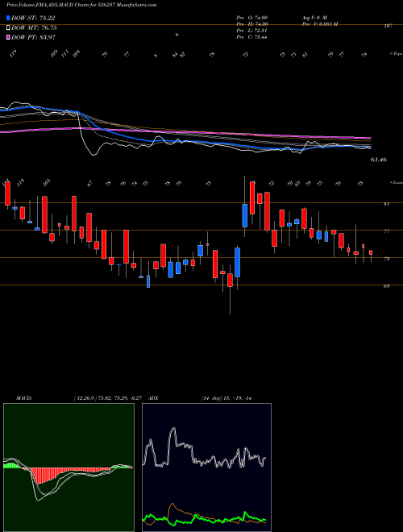Click the 77 price axis label
403x532 pixels.
386,231
